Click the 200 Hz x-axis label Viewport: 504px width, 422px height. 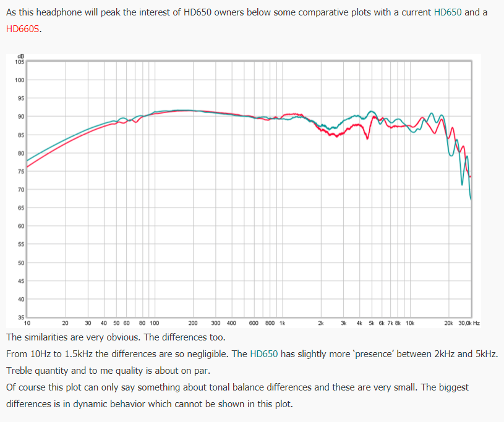pos(192,323)
